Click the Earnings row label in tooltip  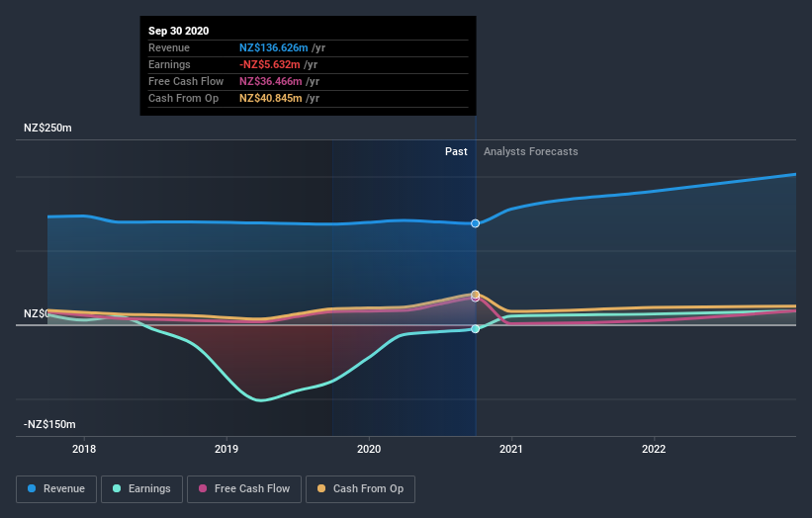click(169, 64)
